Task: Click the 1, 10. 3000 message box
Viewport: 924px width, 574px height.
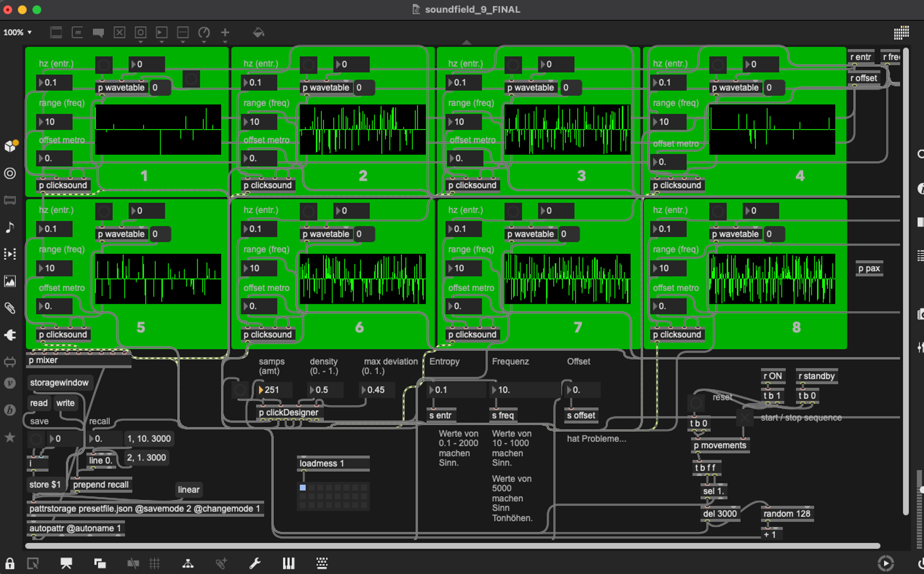Action: point(149,439)
